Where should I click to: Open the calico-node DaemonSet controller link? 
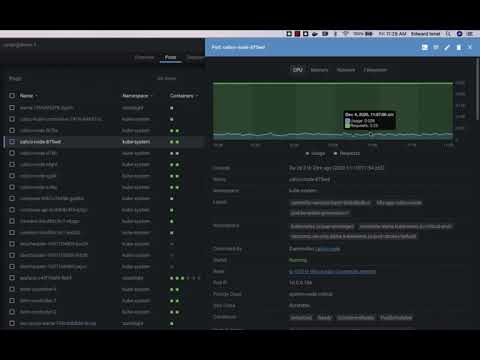point(328,249)
